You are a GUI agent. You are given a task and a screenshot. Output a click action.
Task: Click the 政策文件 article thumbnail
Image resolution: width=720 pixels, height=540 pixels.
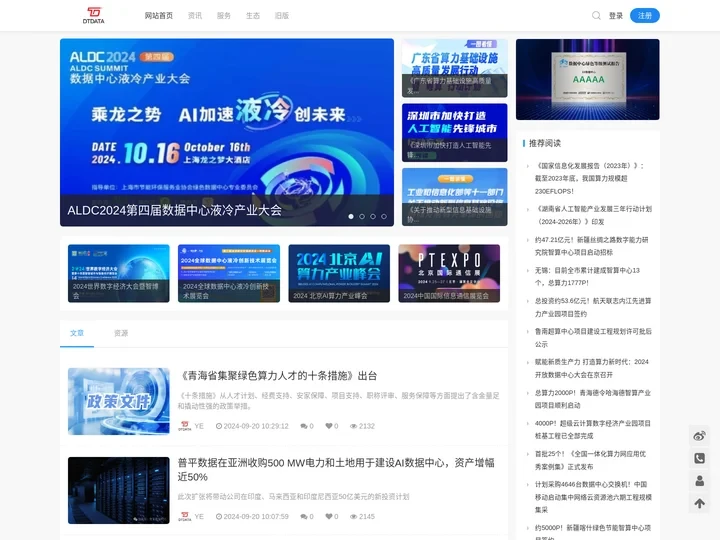tap(118, 401)
